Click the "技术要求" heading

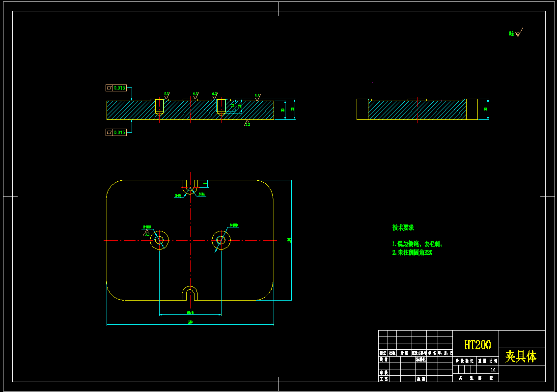click(403, 227)
